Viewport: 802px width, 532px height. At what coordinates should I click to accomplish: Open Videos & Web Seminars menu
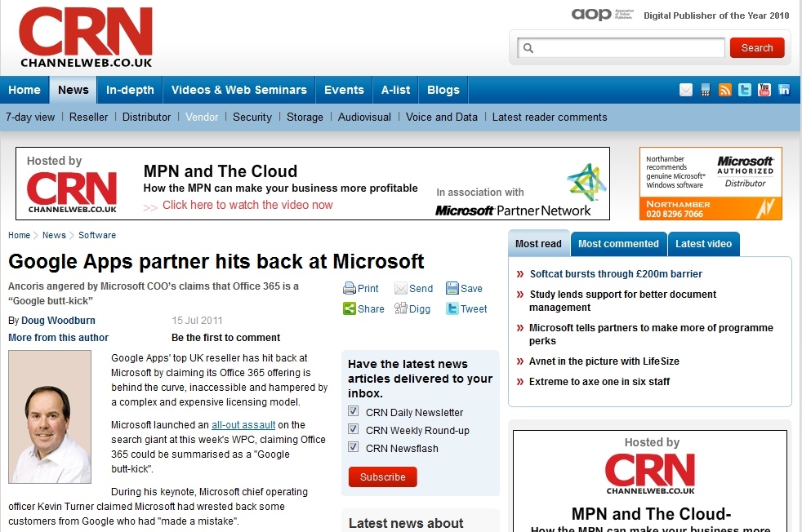238,90
